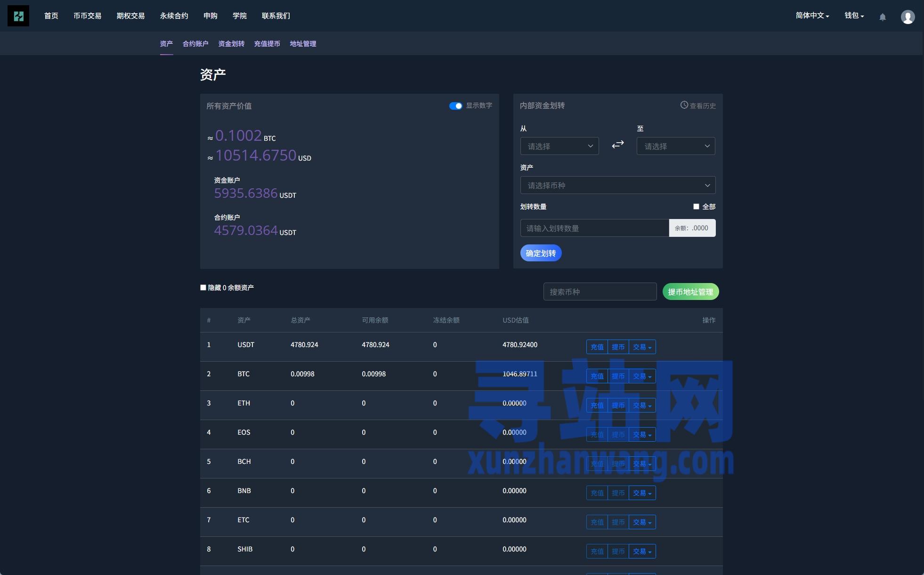Expand 交易 dropdown in ETH row
This screenshot has width=924, height=575.
[x=642, y=405]
